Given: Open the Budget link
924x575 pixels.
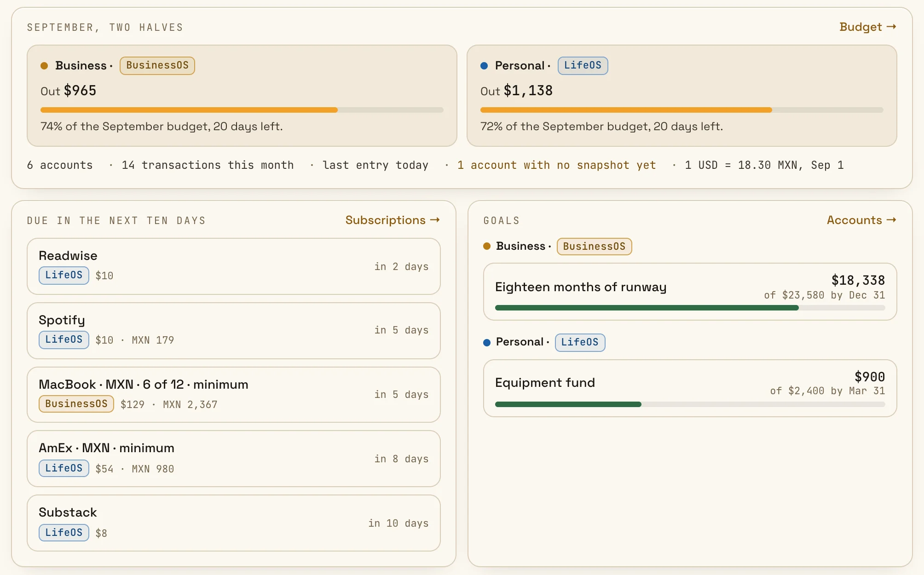Looking at the screenshot, I should (867, 27).
